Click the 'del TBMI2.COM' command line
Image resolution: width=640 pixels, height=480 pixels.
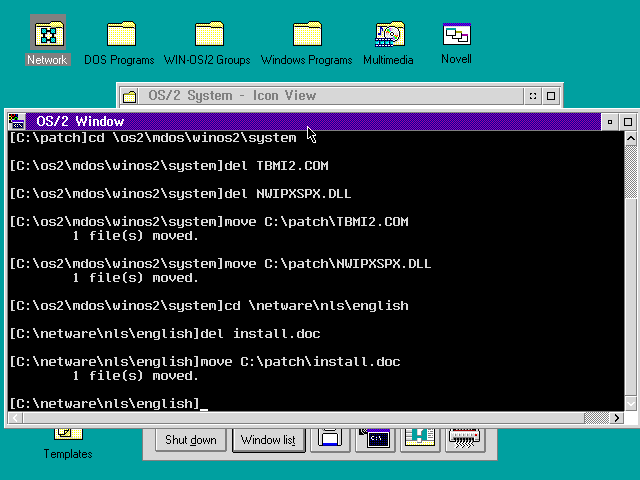(x=169, y=166)
